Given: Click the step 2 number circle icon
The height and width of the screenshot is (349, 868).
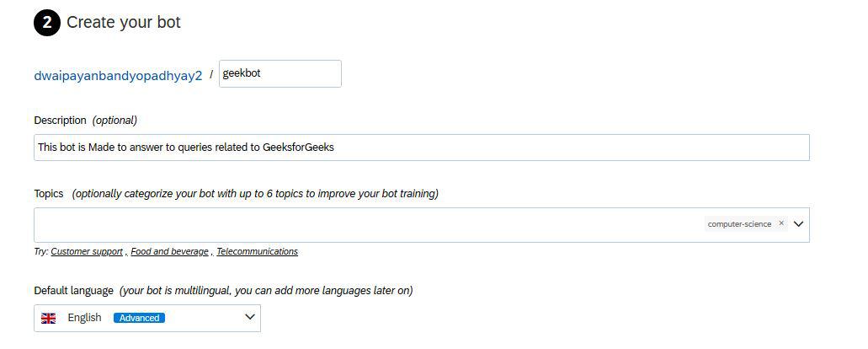Looking at the screenshot, I should (46, 23).
